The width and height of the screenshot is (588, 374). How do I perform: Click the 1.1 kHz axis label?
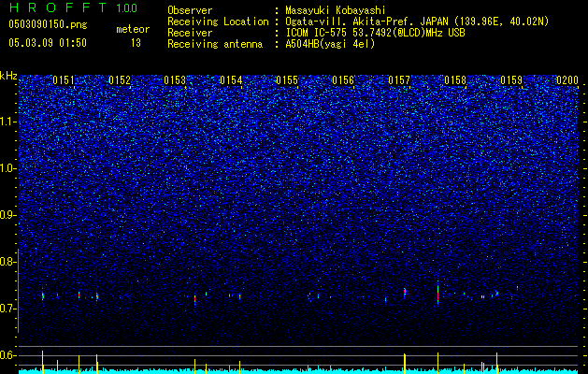8,122
